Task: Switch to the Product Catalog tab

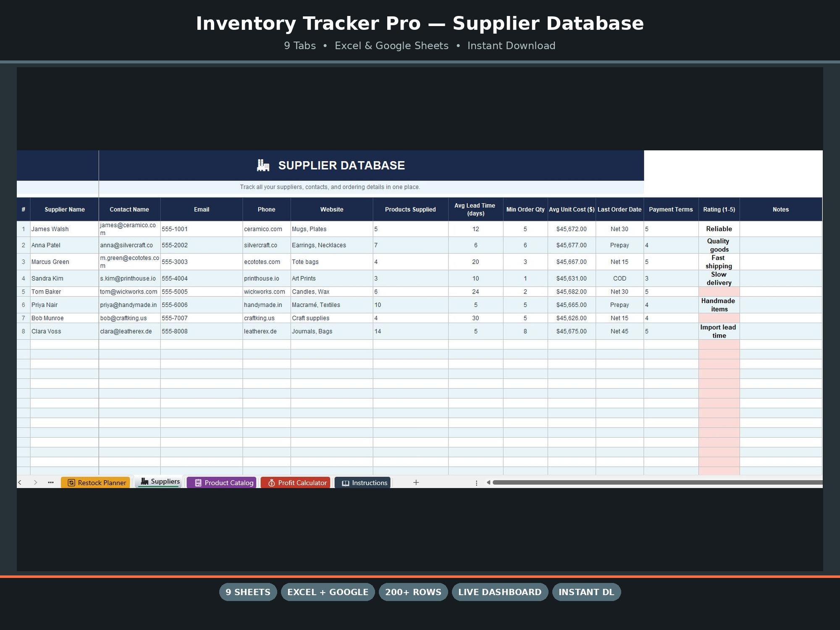Action: 222,483
